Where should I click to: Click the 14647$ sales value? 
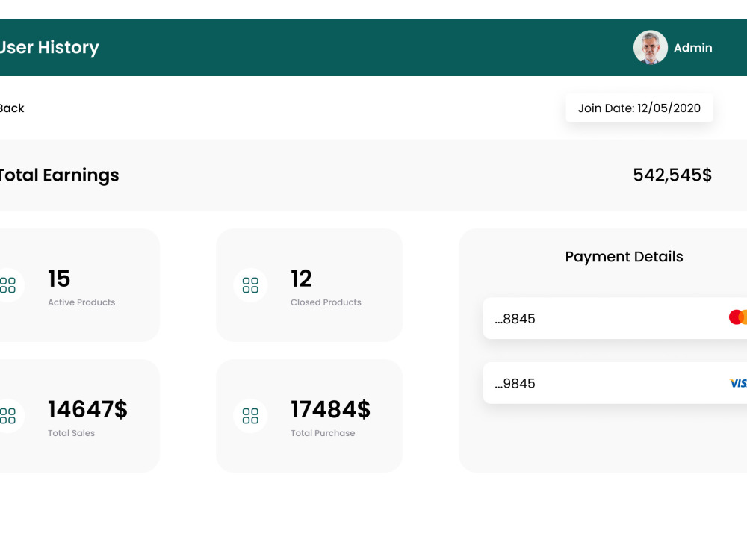tap(87, 409)
